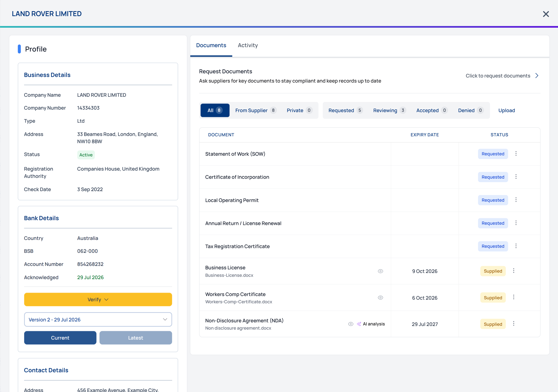558x392 pixels.
Task: Open kebab menu for Certificate of Incorporation row
Action: click(x=516, y=177)
